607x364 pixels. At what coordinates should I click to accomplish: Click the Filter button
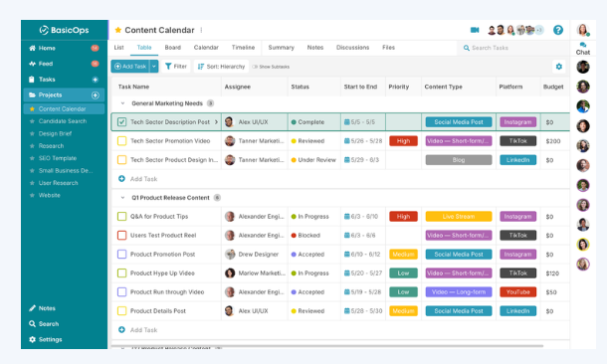pyautogui.click(x=176, y=67)
